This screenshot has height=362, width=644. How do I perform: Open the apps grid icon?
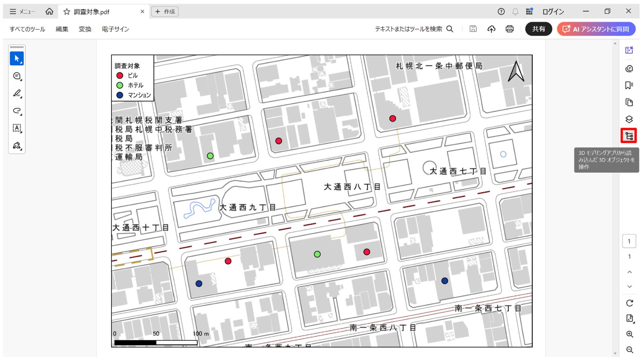point(529,12)
